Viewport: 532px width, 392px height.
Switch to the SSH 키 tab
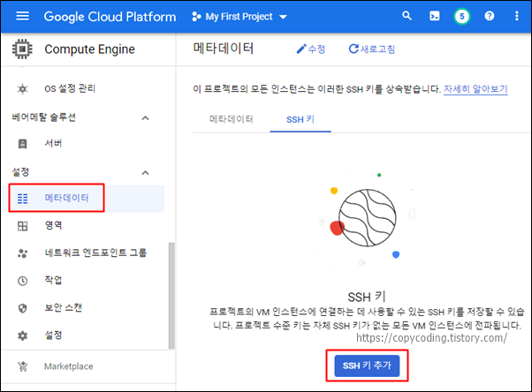coord(300,119)
